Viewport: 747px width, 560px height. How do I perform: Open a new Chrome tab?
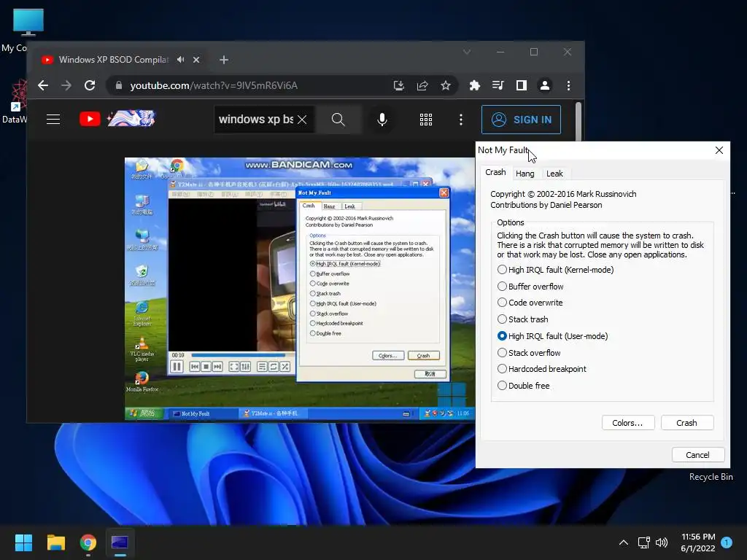[224, 60]
